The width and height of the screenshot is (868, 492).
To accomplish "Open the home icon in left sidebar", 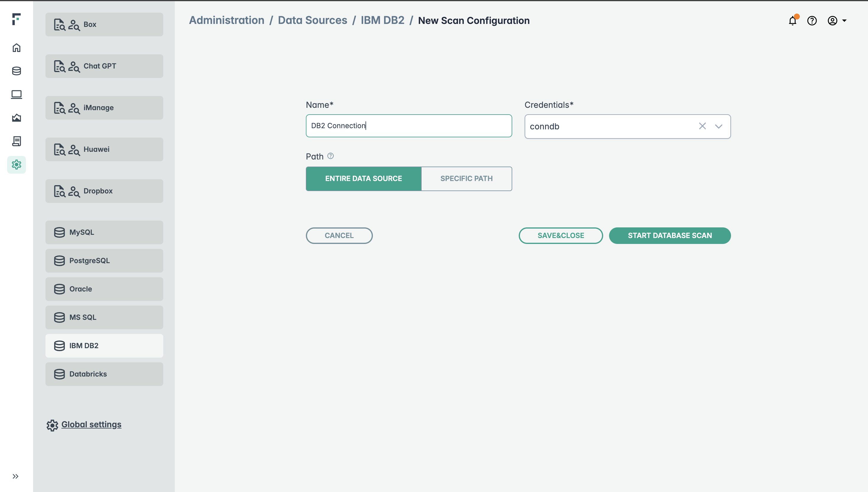I will pyautogui.click(x=16, y=48).
